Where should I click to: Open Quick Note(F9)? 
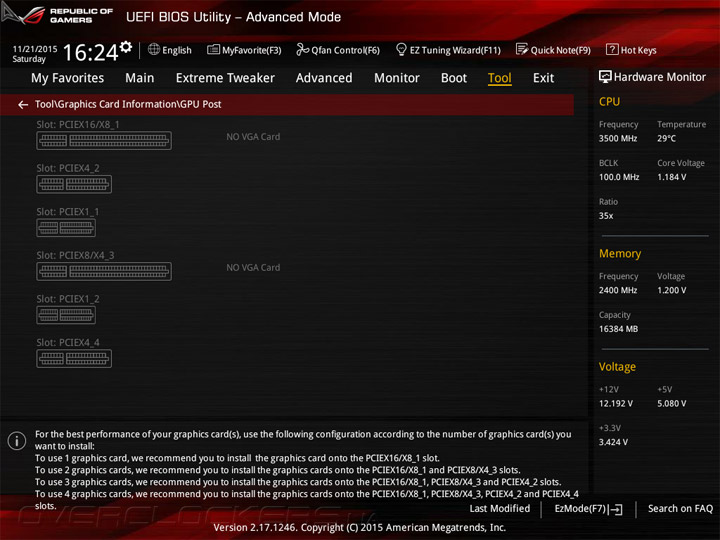click(553, 50)
